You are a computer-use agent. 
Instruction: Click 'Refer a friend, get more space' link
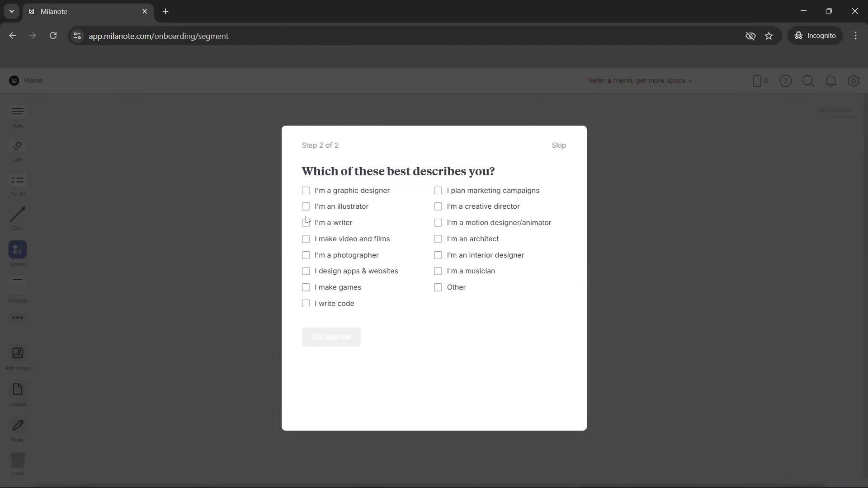(x=640, y=80)
